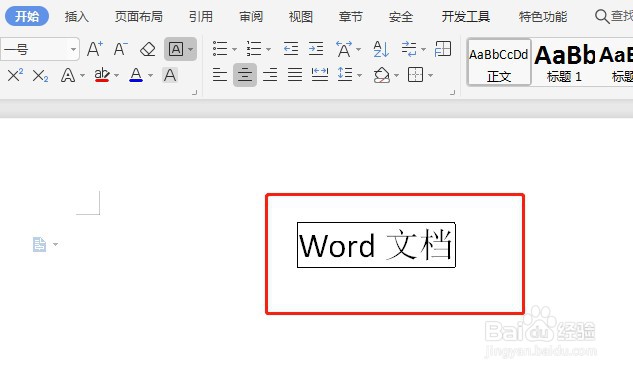Screen dimensions: 633x373
Task: Open the 特色功能 tab
Action: [543, 17]
